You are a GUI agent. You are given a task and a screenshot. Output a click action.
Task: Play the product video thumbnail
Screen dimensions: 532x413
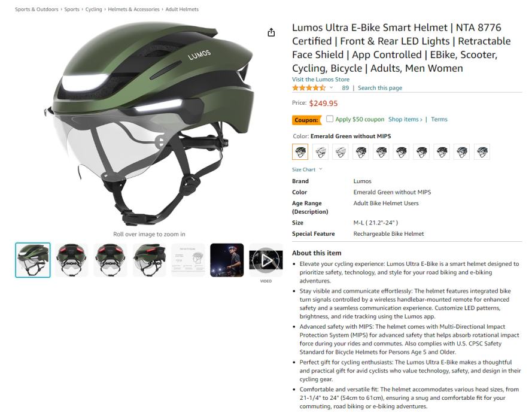pos(266,260)
